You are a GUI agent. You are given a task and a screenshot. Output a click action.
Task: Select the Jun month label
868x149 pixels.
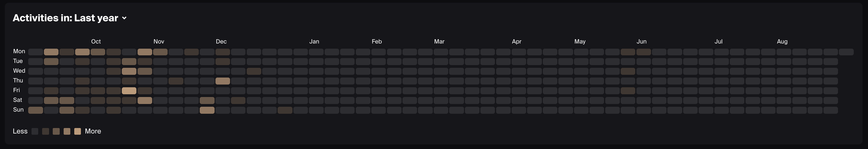click(x=641, y=42)
